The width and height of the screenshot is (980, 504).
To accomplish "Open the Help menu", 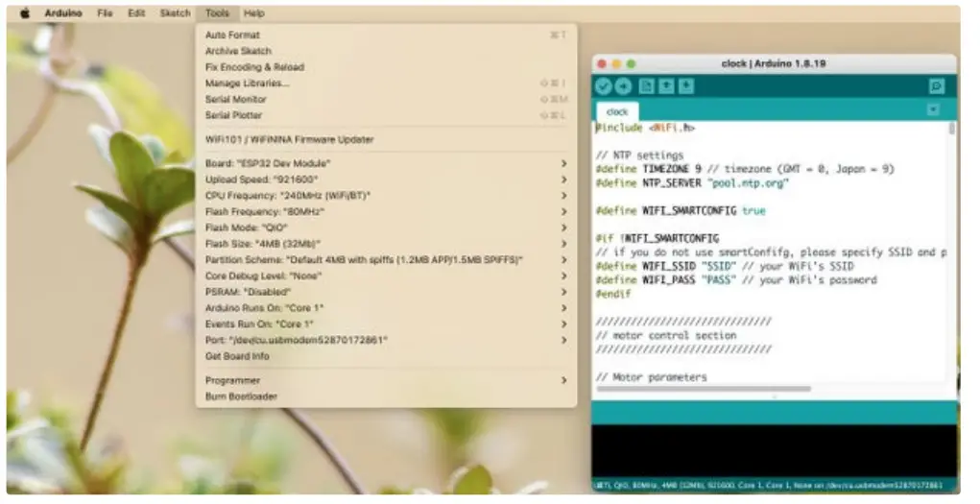I will pyautogui.click(x=253, y=13).
